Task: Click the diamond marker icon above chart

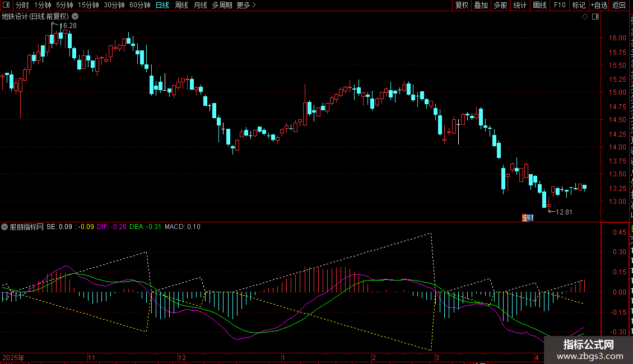Action: point(585,17)
